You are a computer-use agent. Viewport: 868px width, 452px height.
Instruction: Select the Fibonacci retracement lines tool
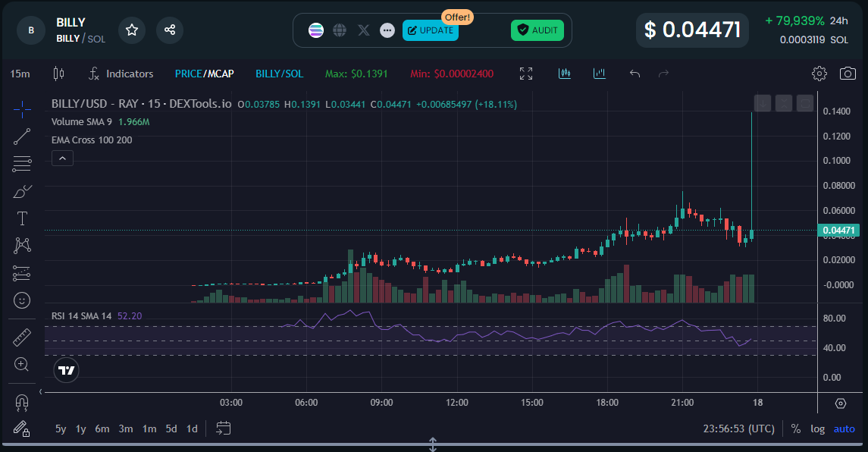click(x=22, y=164)
